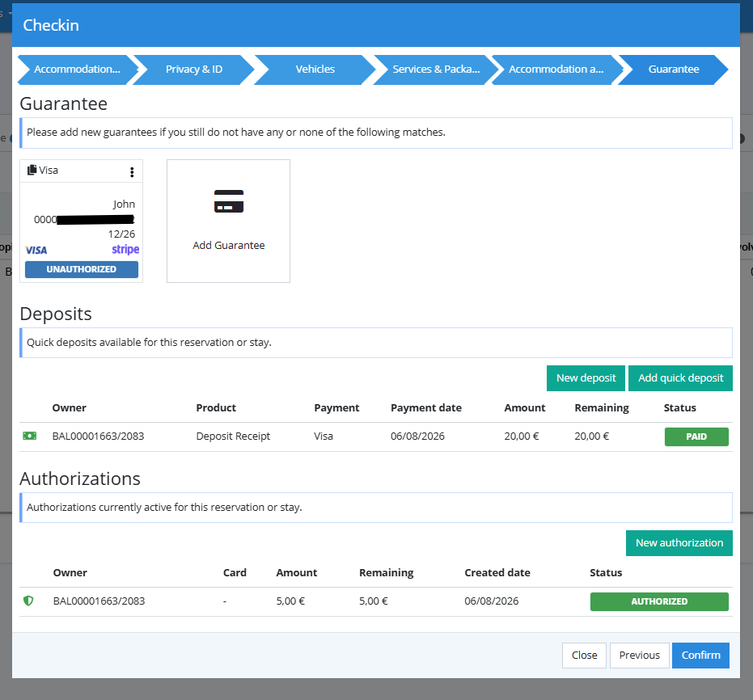
Task: Click the Deposit Receipt product cell
Action: (233, 436)
